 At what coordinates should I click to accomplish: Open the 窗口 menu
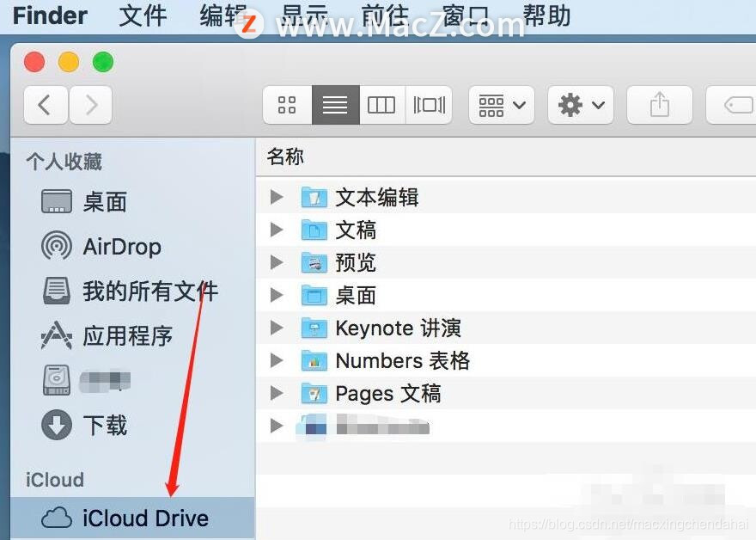coord(466,15)
